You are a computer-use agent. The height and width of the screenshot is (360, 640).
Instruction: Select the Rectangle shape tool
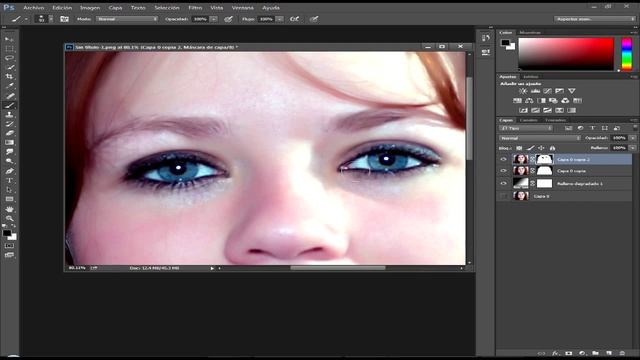(x=9, y=199)
